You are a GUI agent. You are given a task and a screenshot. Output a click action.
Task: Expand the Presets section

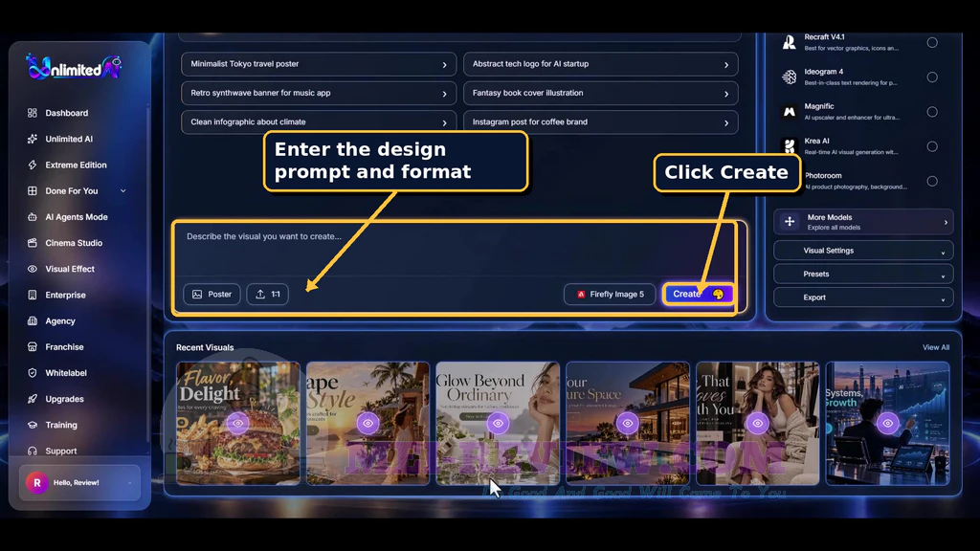coord(863,275)
